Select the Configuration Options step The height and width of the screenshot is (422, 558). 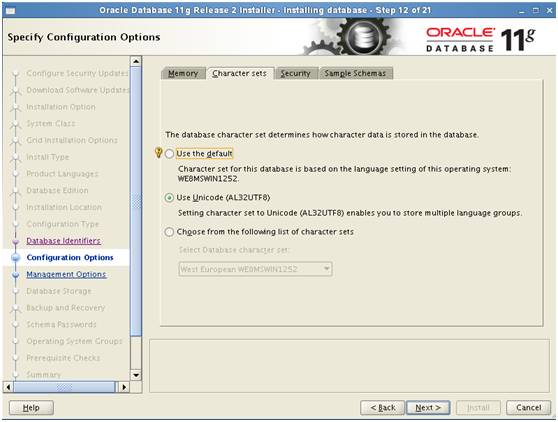pyautogui.click(x=70, y=258)
